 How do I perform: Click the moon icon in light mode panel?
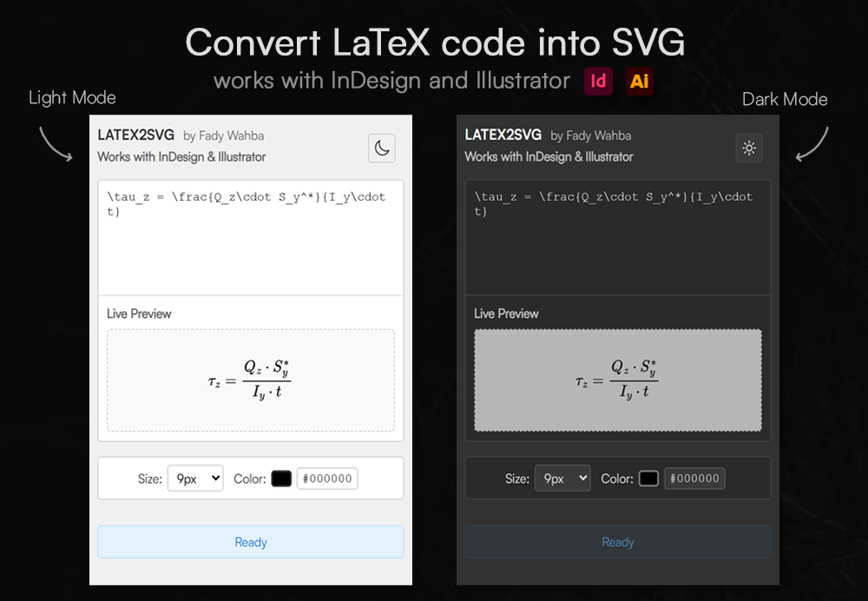tap(382, 148)
